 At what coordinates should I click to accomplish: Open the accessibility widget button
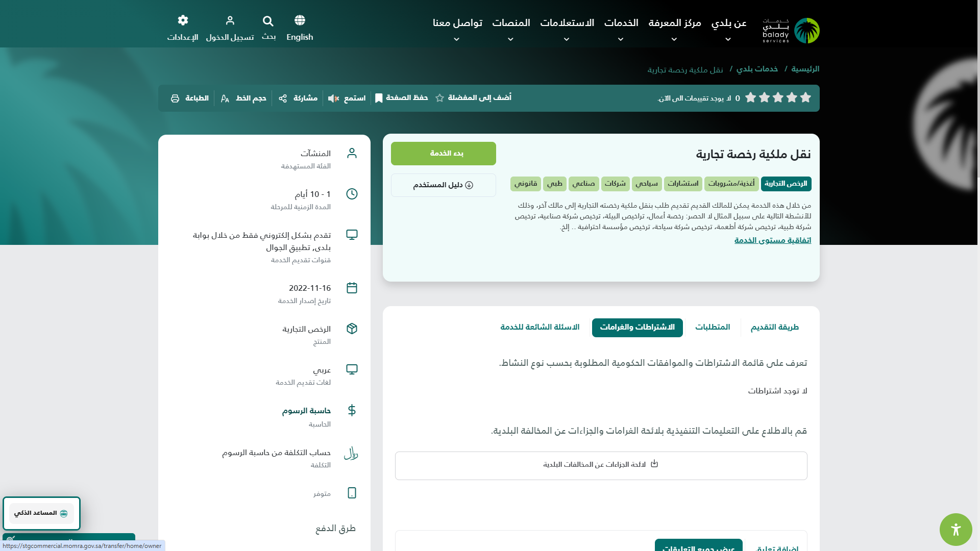(x=955, y=530)
